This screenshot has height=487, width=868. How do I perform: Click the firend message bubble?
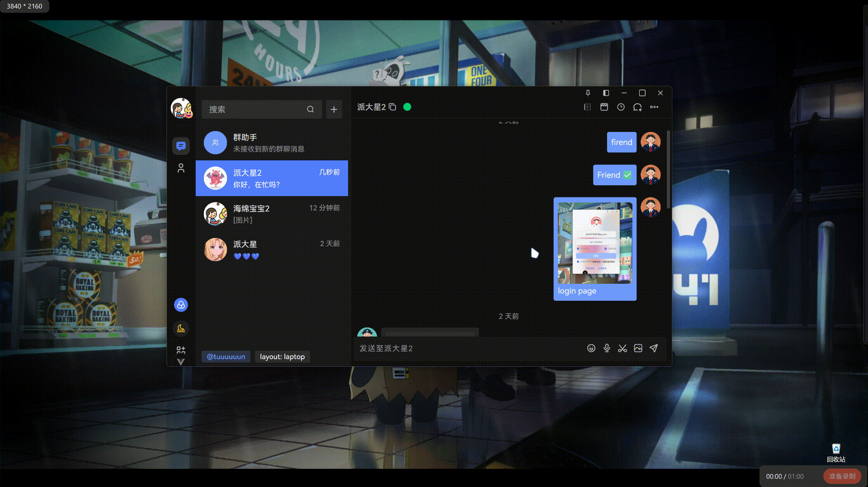click(622, 142)
